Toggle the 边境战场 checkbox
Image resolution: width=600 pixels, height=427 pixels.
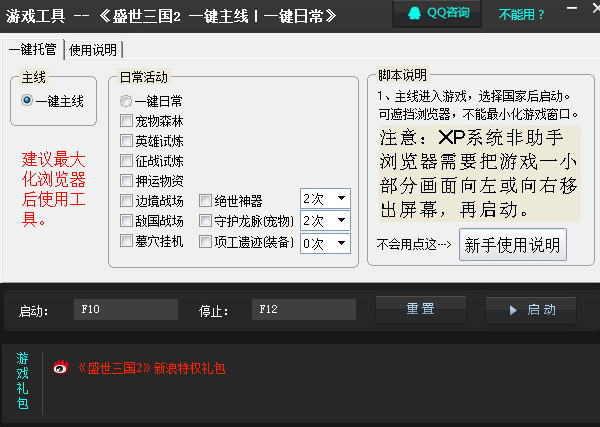tap(126, 200)
